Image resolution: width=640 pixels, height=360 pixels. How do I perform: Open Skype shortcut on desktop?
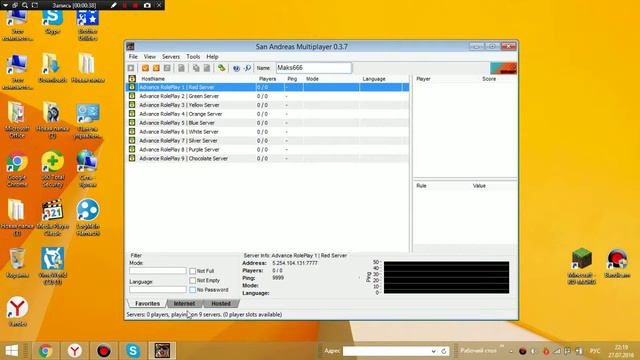[x=53, y=22]
